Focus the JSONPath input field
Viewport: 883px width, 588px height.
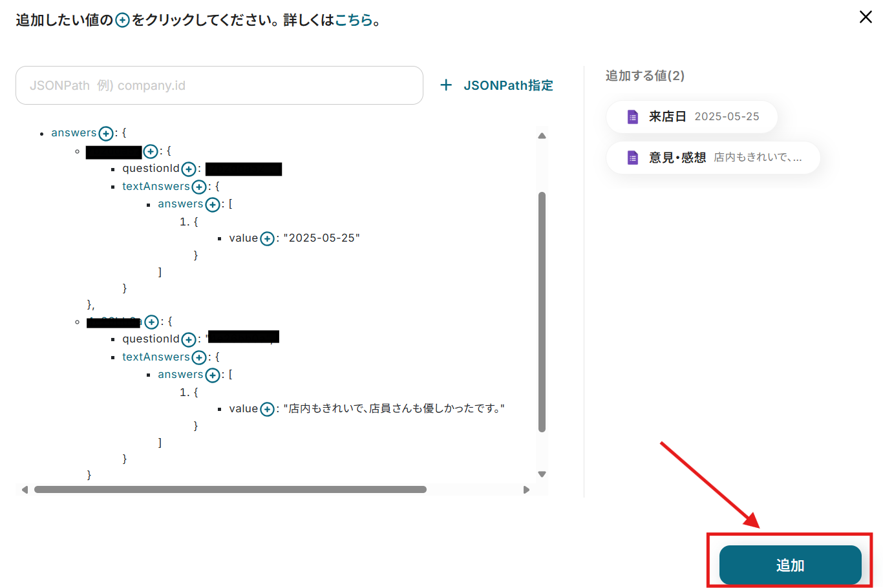pos(219,85)
